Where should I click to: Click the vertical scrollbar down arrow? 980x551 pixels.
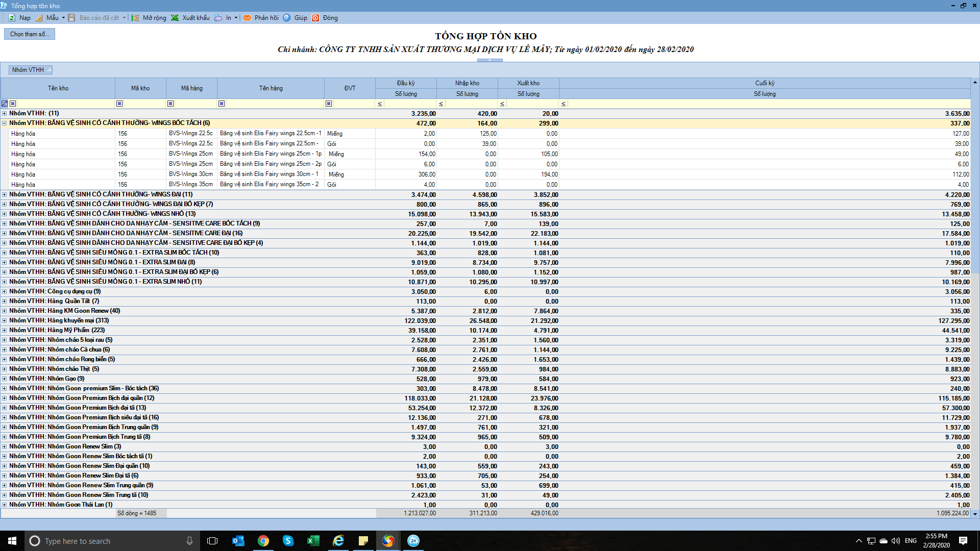coord(975,514)
